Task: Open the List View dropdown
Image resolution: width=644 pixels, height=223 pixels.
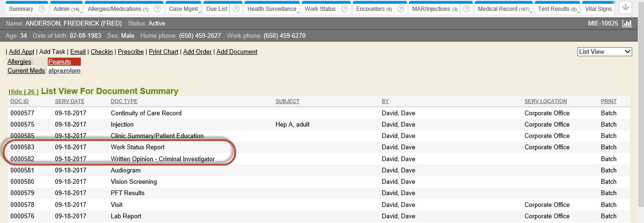Action: click(605, 51)
